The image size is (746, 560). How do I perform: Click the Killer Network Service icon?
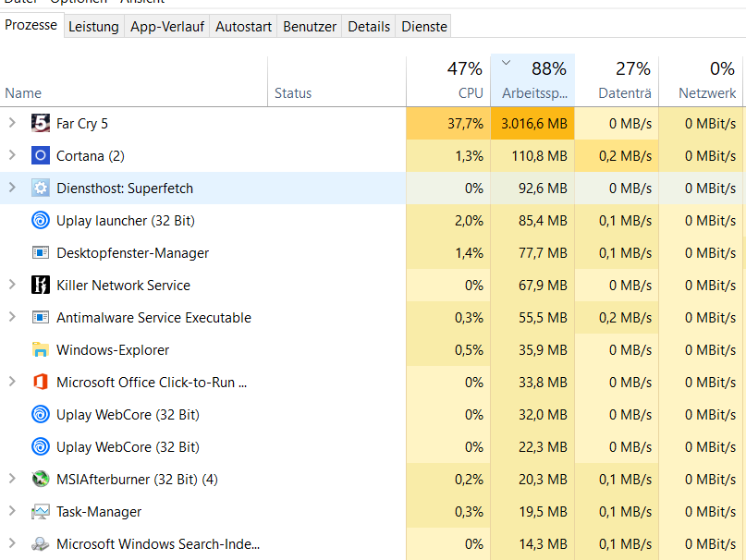click(40, 286)
